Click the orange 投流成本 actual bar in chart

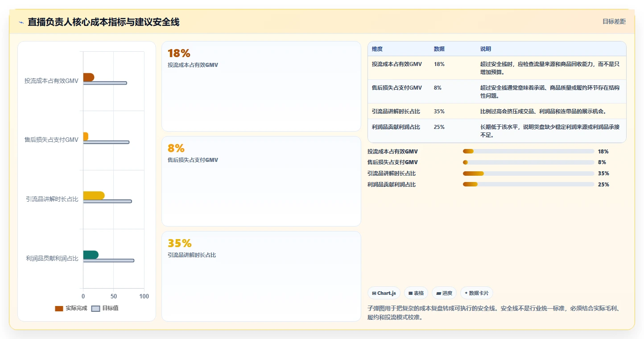(88, 77)
